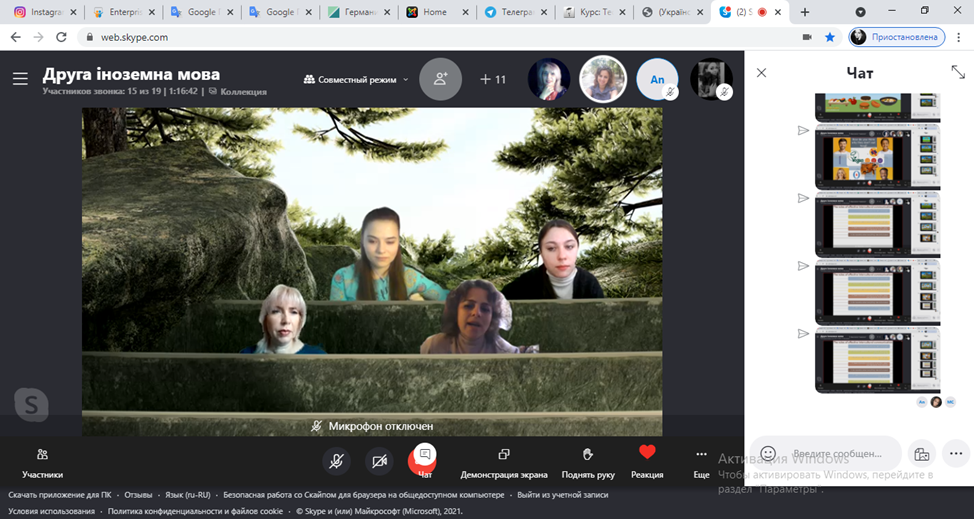Turn on the camera button
Image resolution: width=974 pixels, height=519 pixels.
[x=379, y=460]
